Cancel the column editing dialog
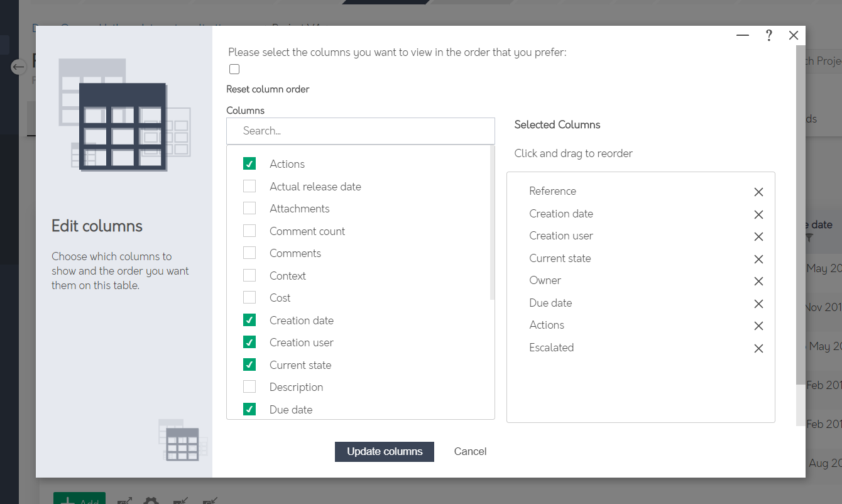This screenshot has height=504, width=842. 470,451
